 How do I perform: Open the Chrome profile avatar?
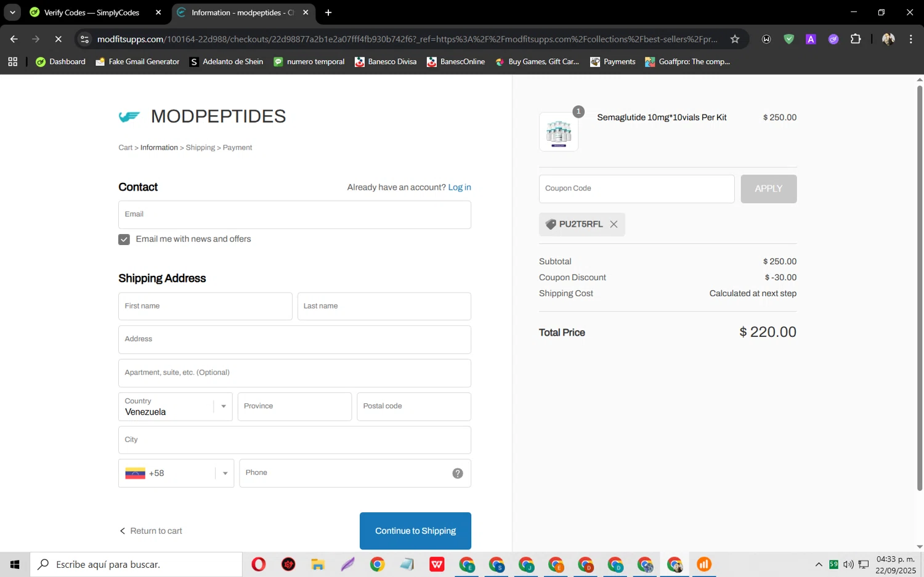[x=888, y=39]
